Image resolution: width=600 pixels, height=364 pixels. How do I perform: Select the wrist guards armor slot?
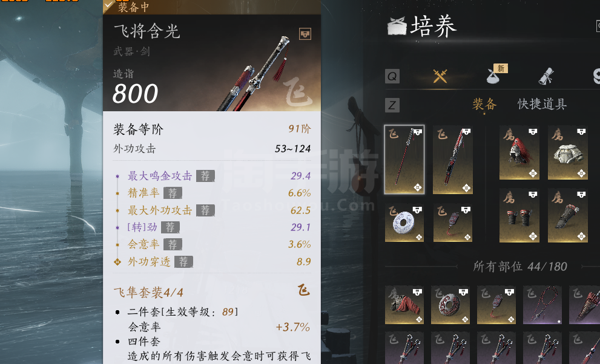pos(519,215)
